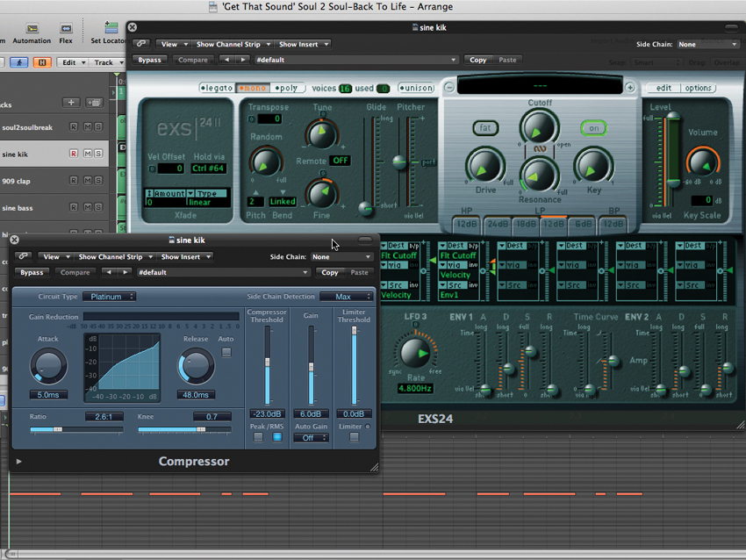This screenshot has width=746, height=560.
Task: Open Show Insert menu in EXS24 window
Action: 304,44
